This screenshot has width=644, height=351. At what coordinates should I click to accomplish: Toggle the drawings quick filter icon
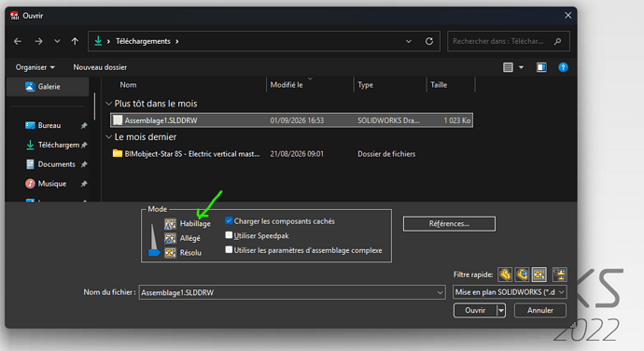tap(539, 274)
